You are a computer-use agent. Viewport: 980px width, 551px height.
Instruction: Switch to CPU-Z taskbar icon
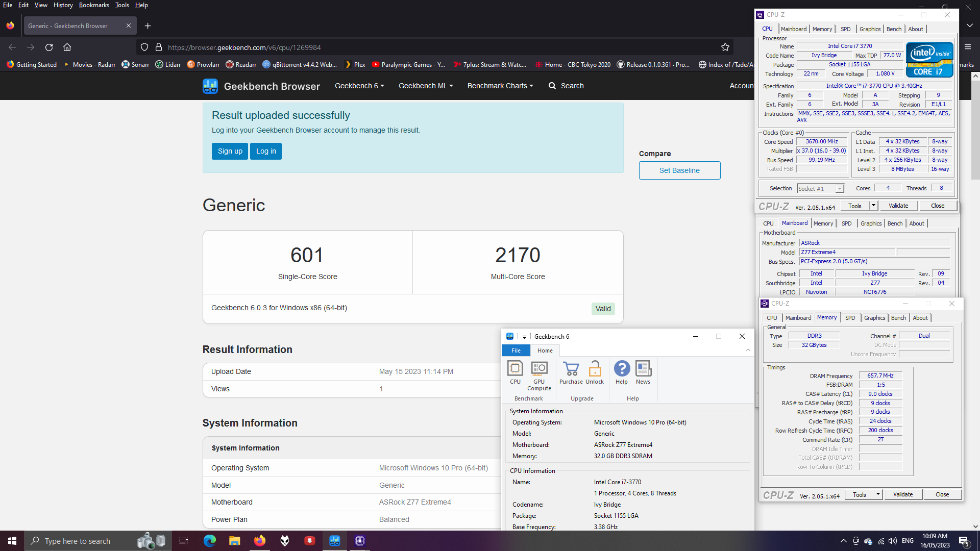click(360, 541)
